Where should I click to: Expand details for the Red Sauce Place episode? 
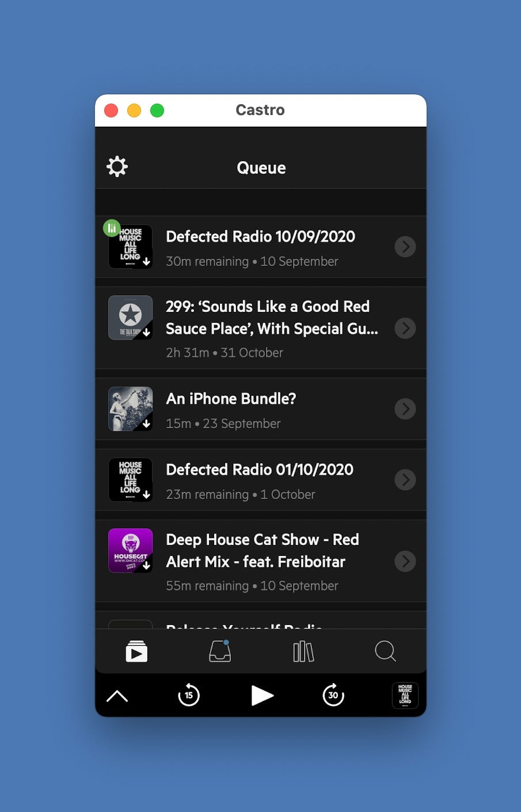tap(405, 328)
